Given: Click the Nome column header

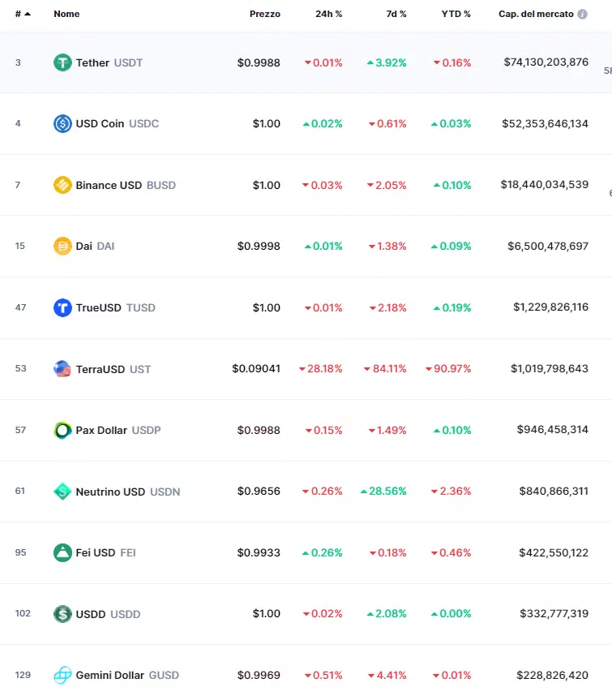Looking at the screenshot, I should coord(66,15).
